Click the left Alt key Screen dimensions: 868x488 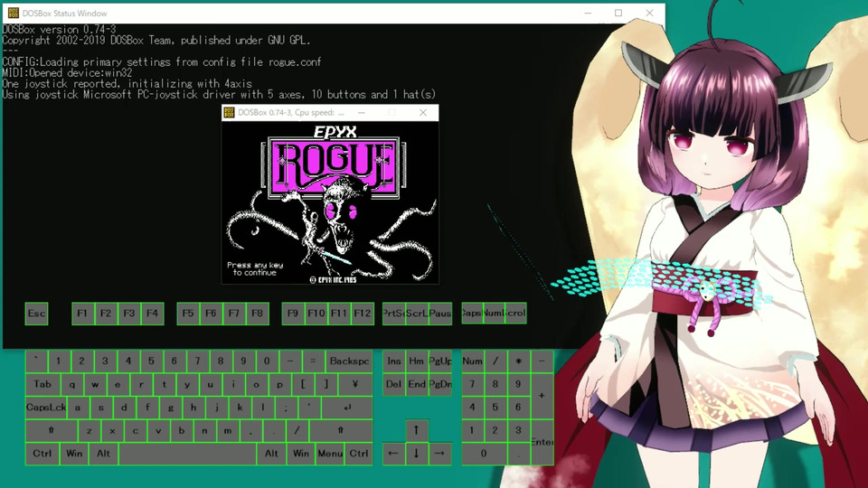click(103, 455)
